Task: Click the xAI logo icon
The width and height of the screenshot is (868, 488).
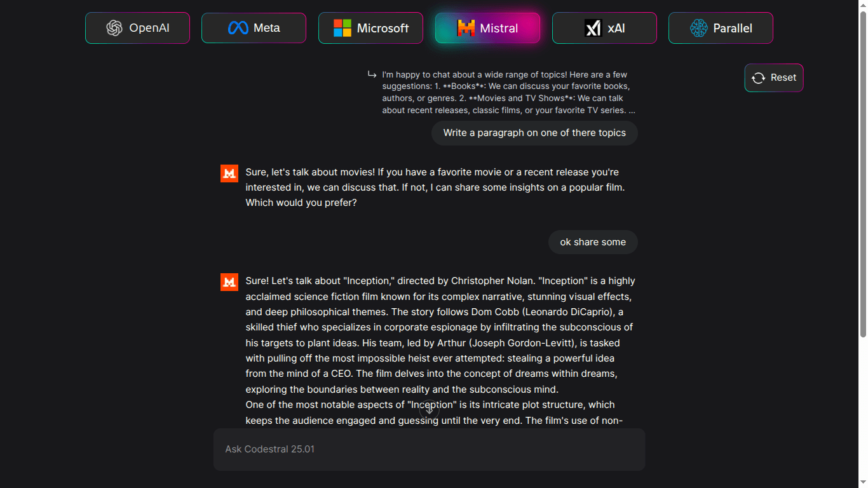Action: click(593, 27)
